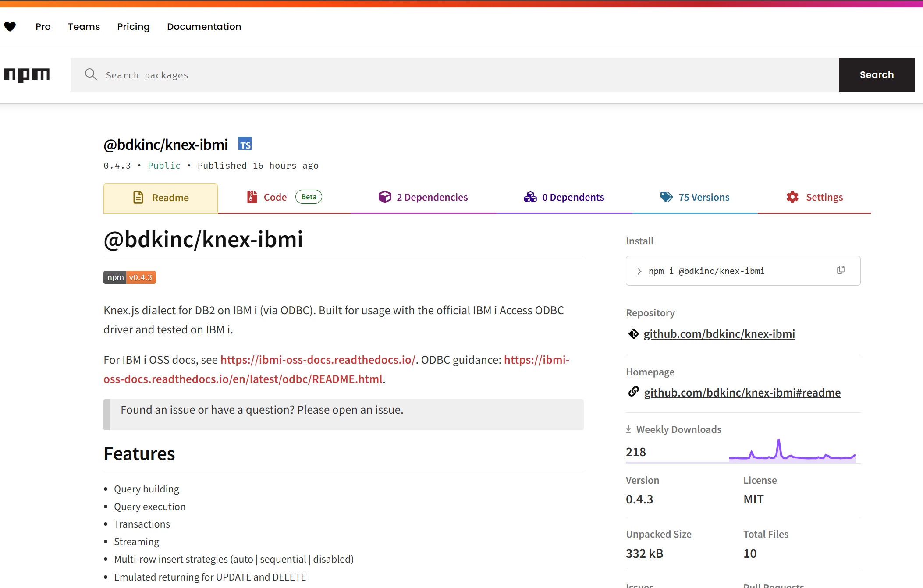Open the Pricing menu item
Screen dimensions: 923x588
(x=133, y=26)
